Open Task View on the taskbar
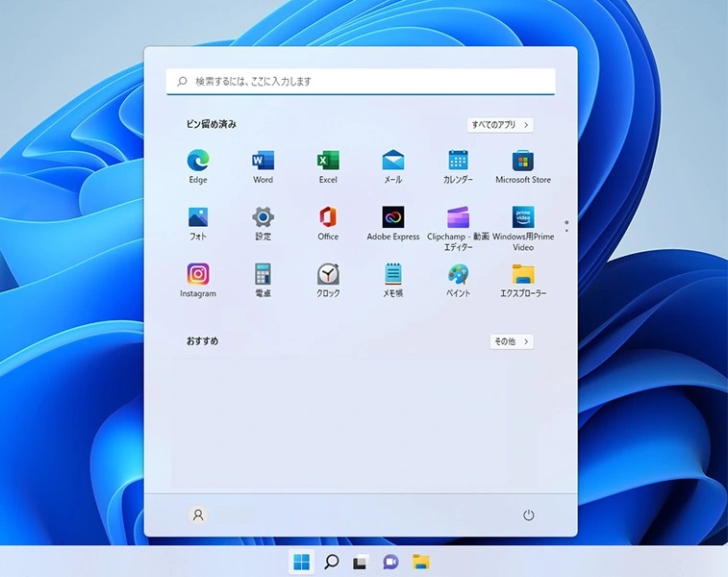Viewport: 728px width, 577px height. click(361, 562)
